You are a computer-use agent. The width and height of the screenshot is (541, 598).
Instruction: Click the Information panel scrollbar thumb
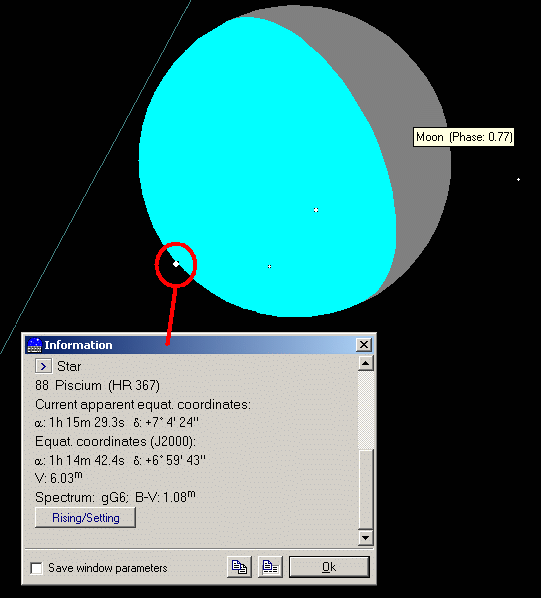click(x=366, y=490)
